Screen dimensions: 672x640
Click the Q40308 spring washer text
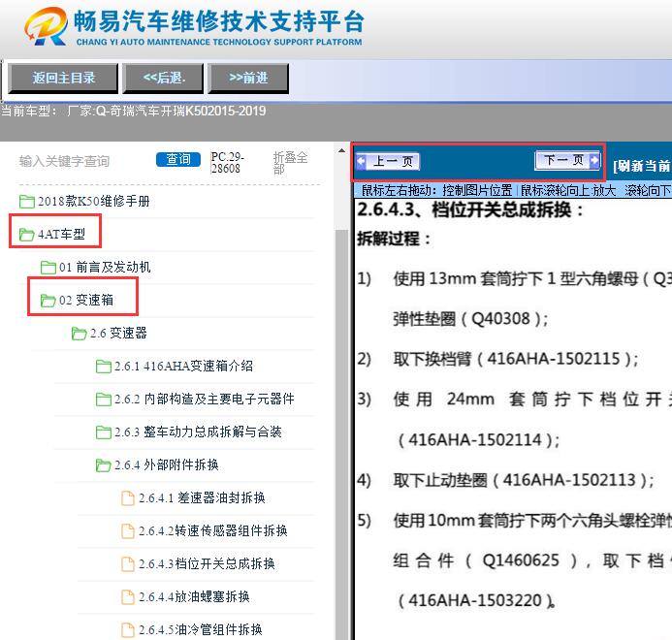500,319
